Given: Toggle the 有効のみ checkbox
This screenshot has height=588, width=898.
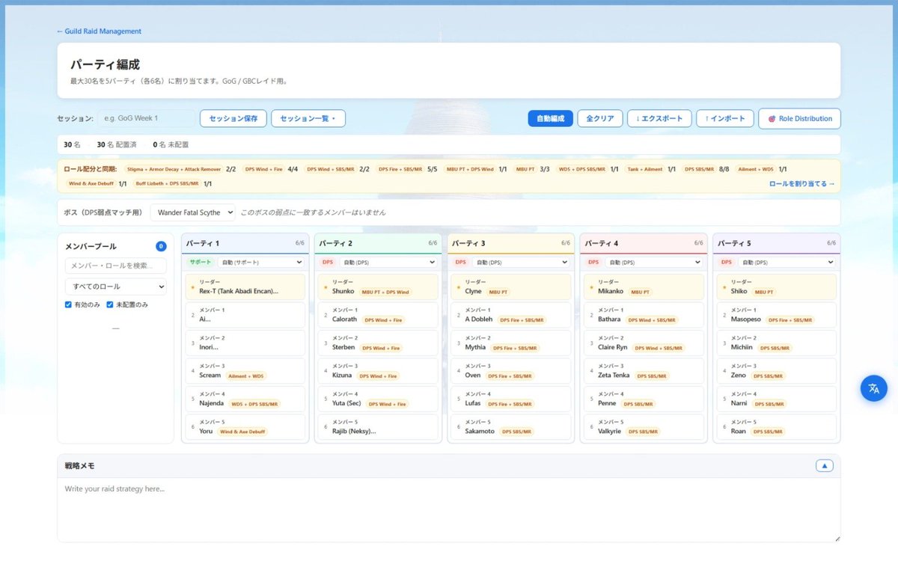Looking at the screenshot, I should [69, 304].
